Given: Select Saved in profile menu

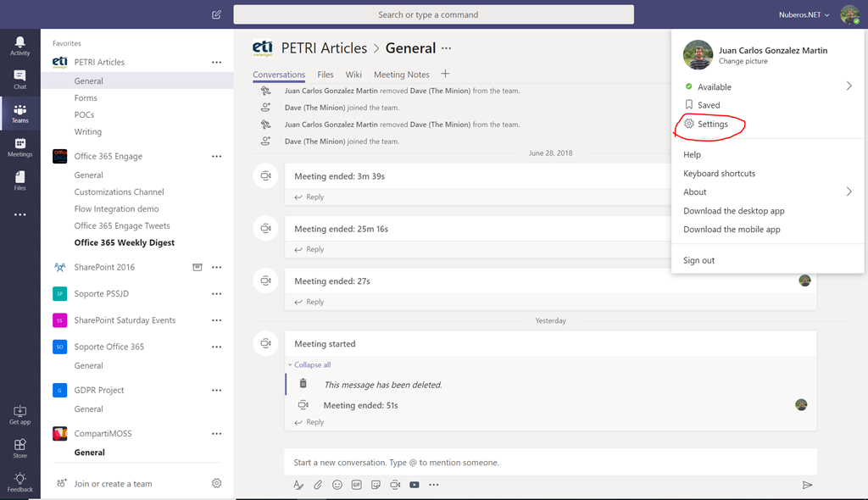Looking at the screenshot, I should click(709, 105).
